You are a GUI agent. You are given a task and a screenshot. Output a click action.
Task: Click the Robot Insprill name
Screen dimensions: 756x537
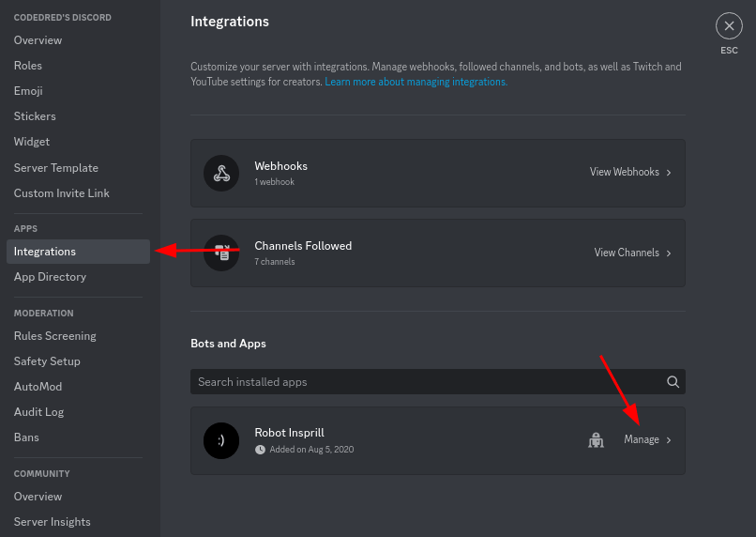tap(289, 433)
